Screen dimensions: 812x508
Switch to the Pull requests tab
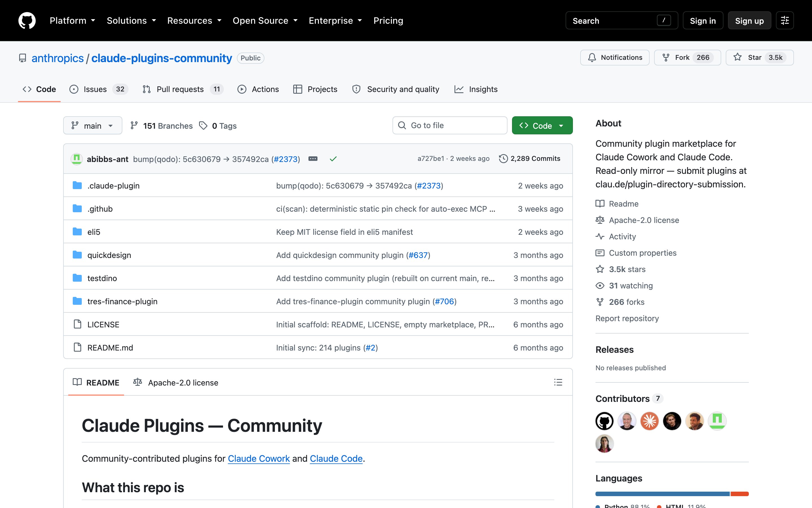coord(183,89)
